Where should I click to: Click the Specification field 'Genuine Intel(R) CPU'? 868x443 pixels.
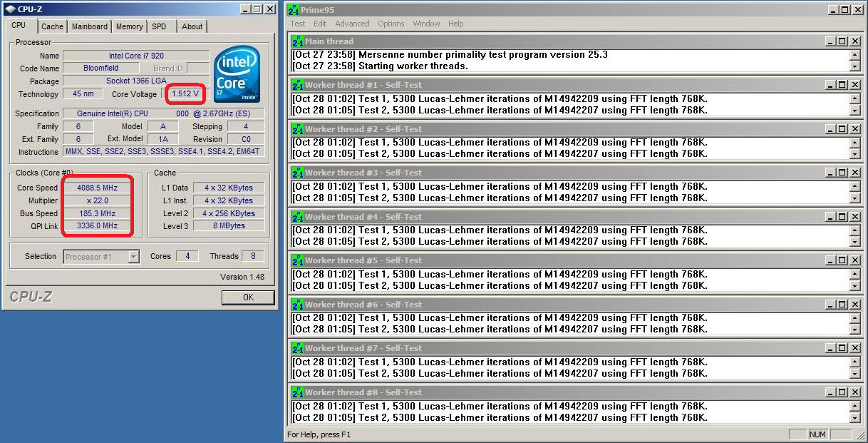tap(163, 113)
